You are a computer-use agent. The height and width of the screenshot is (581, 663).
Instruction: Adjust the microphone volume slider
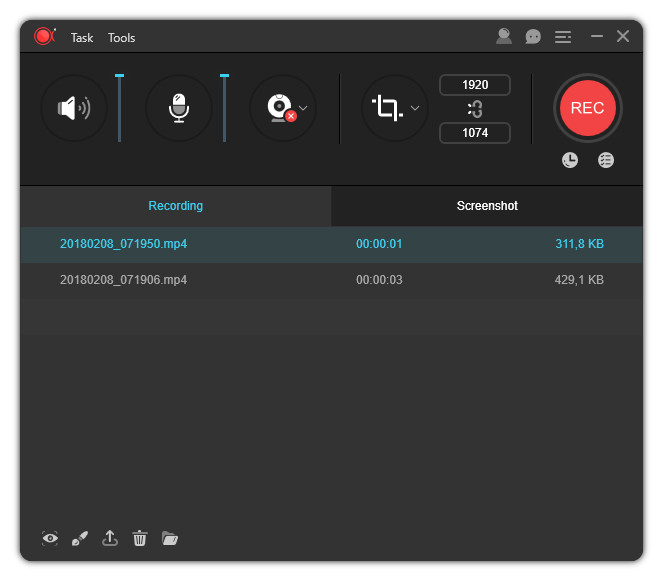pos(225,108)
